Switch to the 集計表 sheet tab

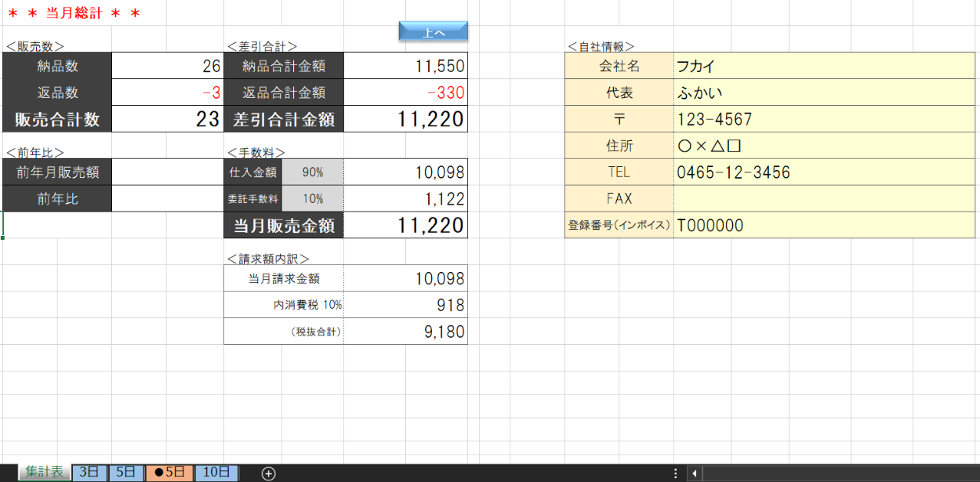point(43,472)
